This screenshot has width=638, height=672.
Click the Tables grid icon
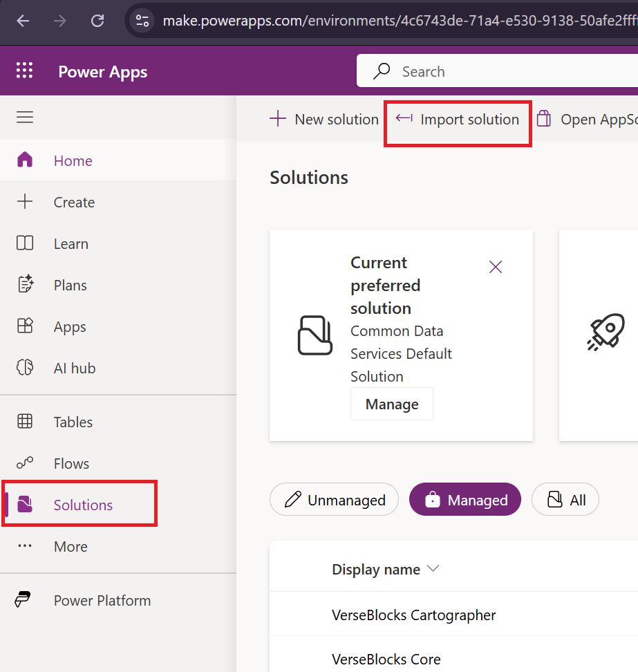click(25, 421)
